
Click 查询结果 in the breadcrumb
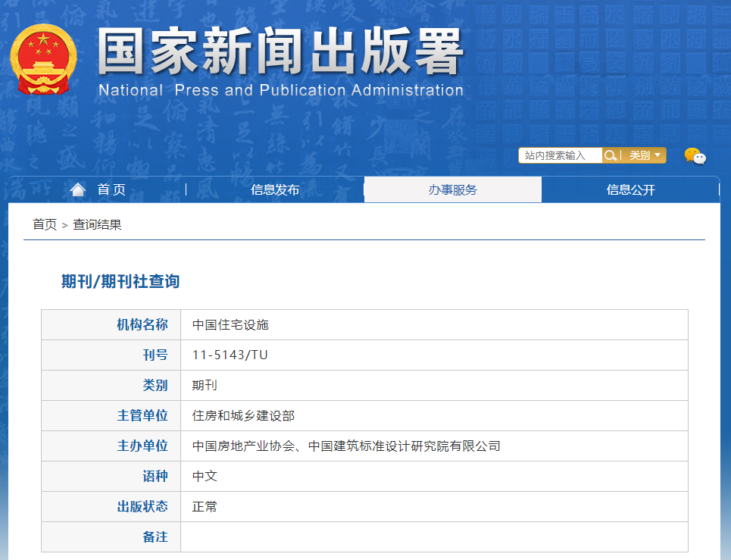click(x=97, y=224)
